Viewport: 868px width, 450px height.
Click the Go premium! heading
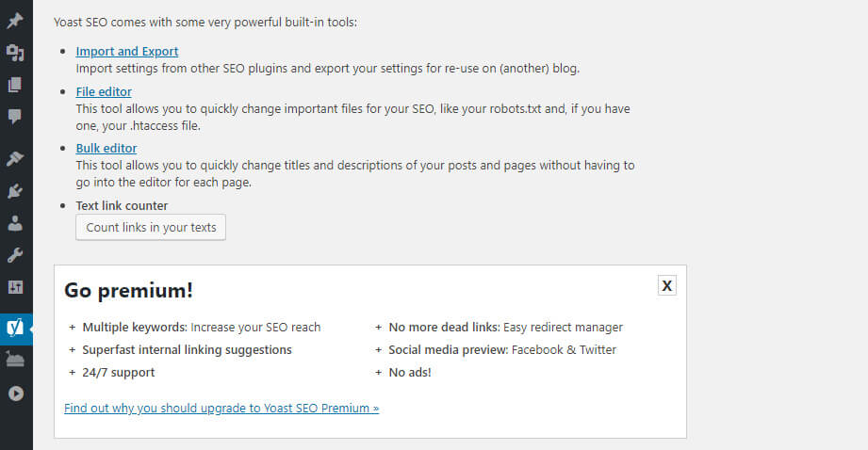pos(128,291)
